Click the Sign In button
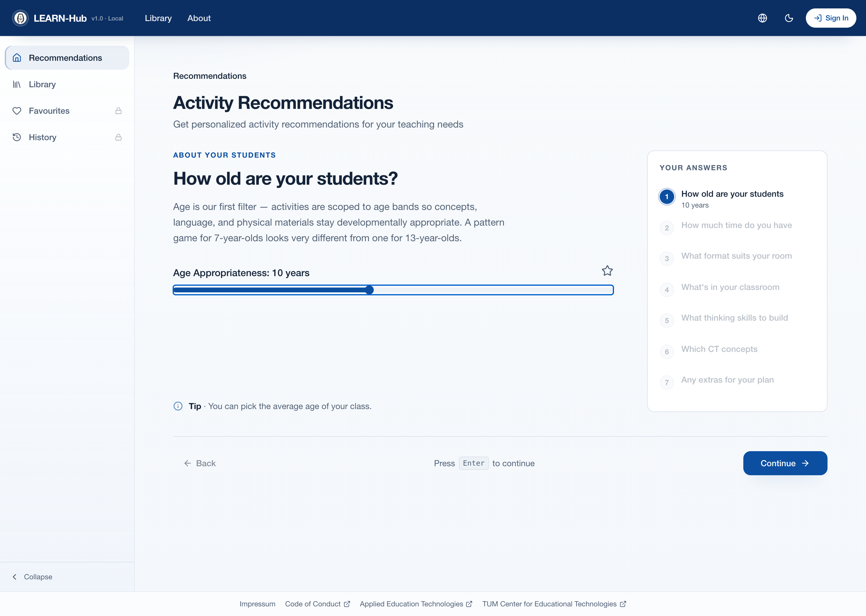This screenshot has height=616, width=866. (x=831, y=18)
